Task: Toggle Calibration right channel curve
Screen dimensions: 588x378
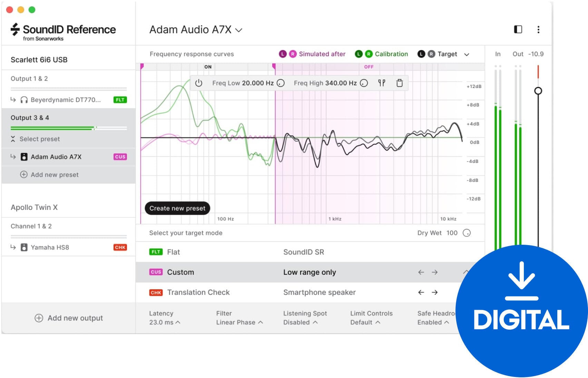Action: tap(369, 54)
